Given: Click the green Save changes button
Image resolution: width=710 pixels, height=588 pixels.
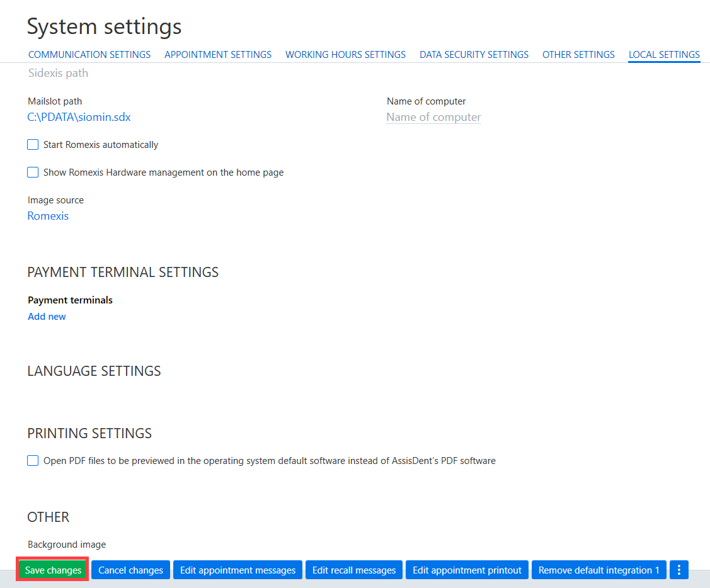Looking at the screenshot, I should point(53,570).
